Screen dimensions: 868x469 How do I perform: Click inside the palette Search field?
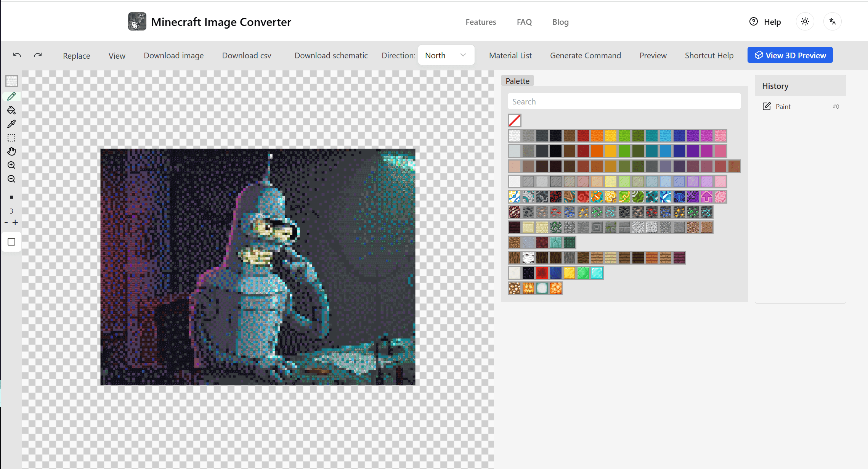624,101
